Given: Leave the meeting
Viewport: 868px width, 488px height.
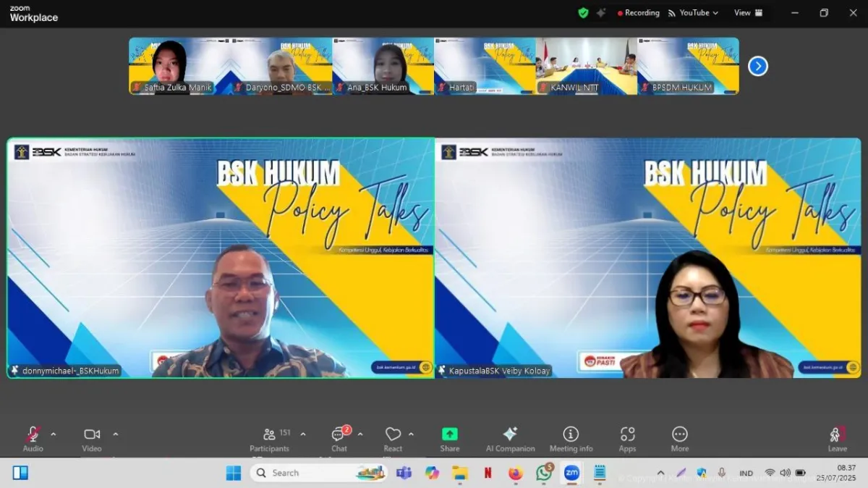Looking at the screenshot, I should pyautogui.click(x=837, y=439).
